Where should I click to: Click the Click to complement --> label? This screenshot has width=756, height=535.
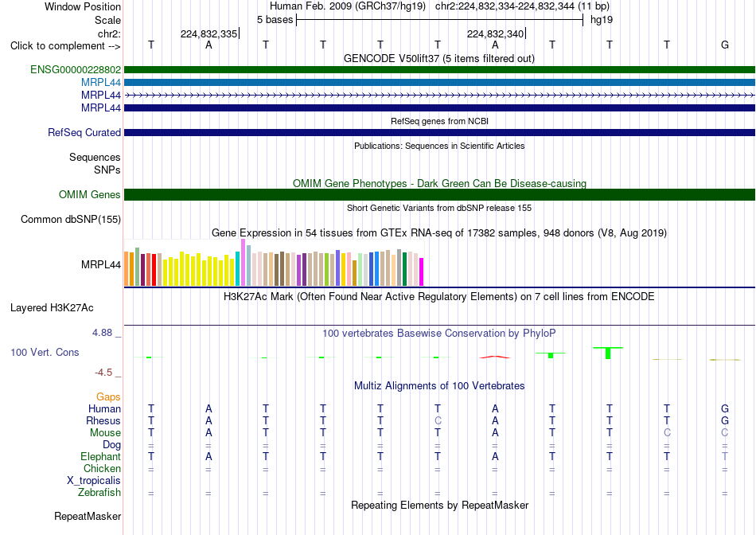[x=65, y=46]
